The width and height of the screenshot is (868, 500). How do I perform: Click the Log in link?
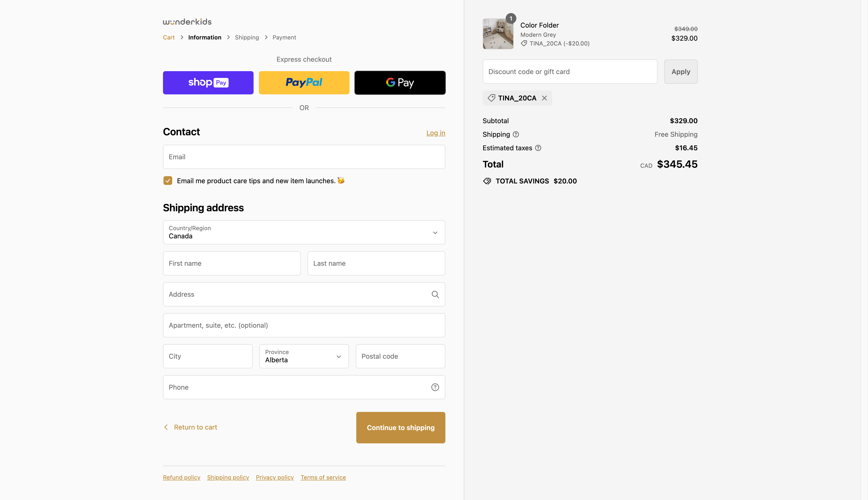pos(435,133)
